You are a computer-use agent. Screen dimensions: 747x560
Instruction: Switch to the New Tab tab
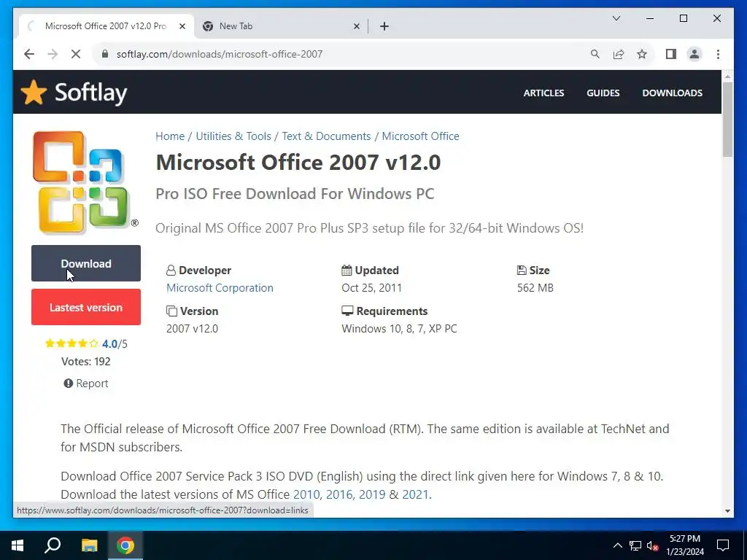[281, 26]
